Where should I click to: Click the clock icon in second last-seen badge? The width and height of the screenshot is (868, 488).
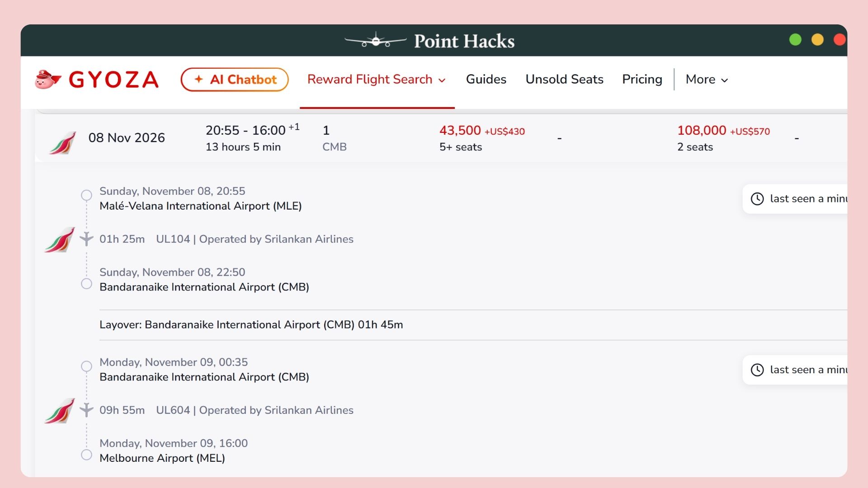[757, 370]
